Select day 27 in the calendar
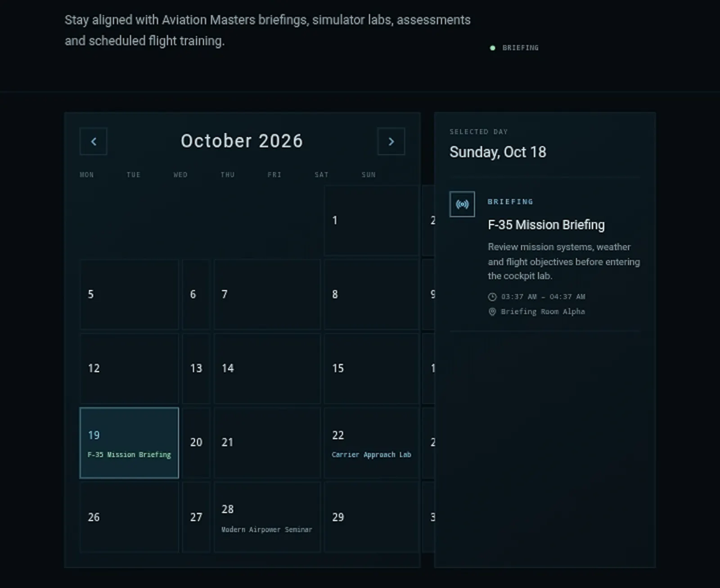 (196, 517)
